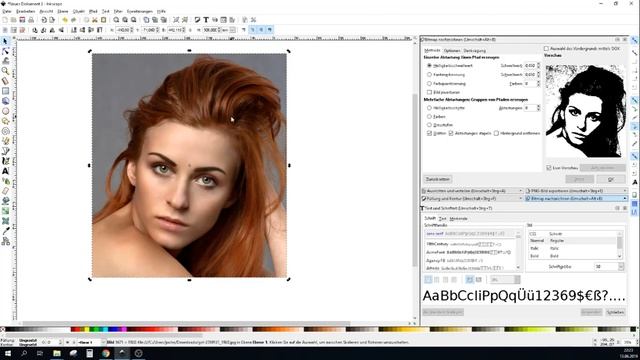Enable the Bild invertieren checkbox
Viewport: 640px width, 360px height.
[429, 92]
